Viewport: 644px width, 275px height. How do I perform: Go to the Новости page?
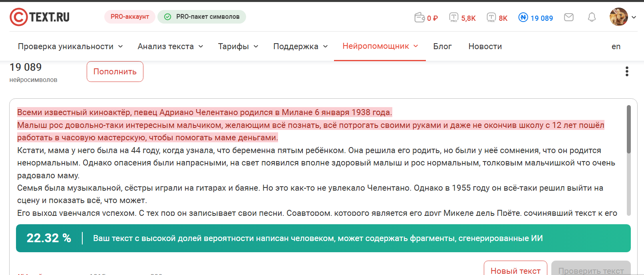tap(485, 46)
